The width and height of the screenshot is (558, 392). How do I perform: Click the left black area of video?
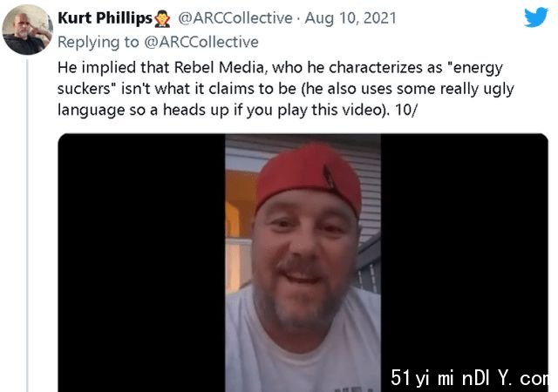click(141, 263)
